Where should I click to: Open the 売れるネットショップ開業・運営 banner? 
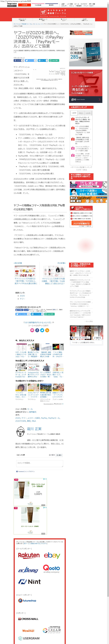(88, 199)
